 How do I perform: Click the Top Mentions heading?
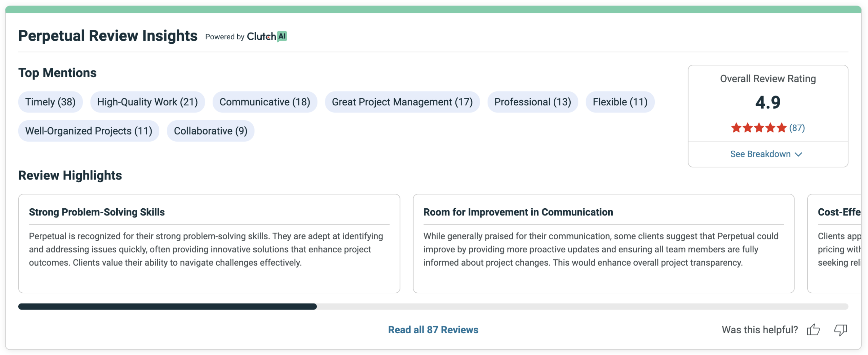point(57,73)
